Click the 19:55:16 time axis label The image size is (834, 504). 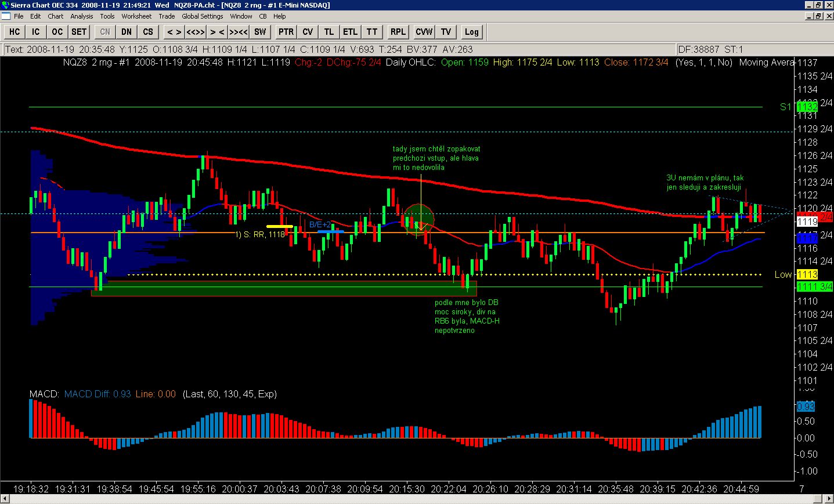[x=198, y=488]
